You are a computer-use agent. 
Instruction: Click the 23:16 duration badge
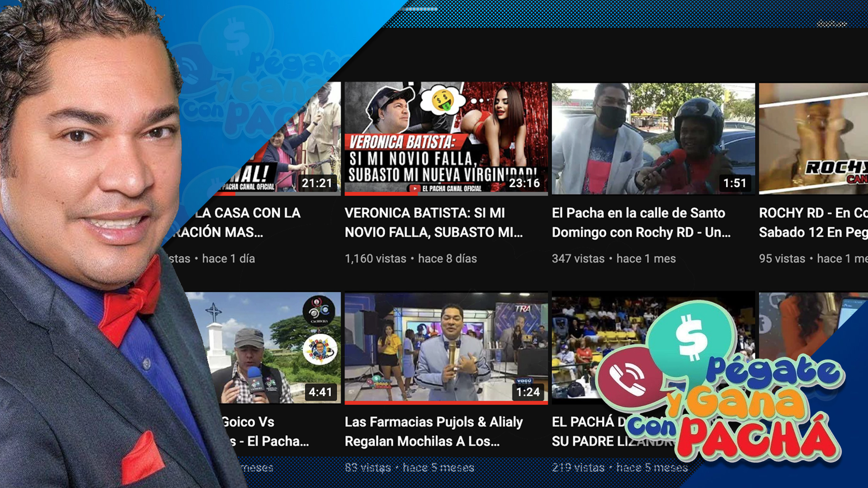[524, 183]
